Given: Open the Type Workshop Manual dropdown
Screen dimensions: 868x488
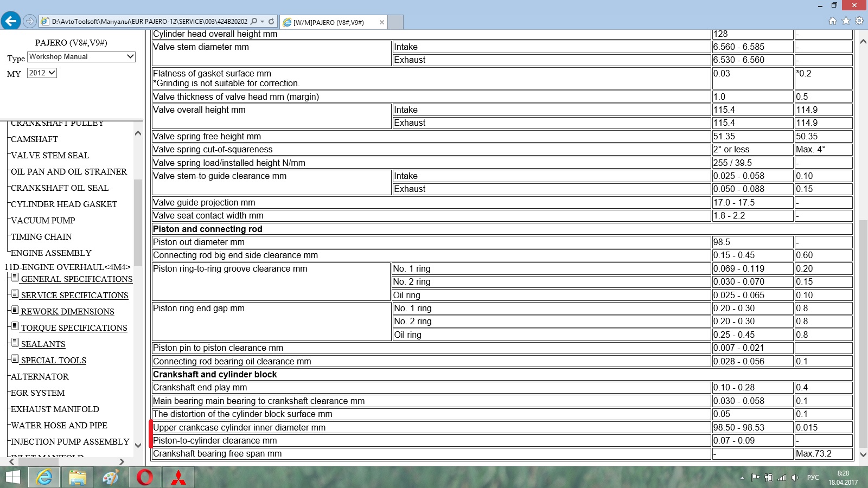Looking at the screenshot, I should [81, 57].
